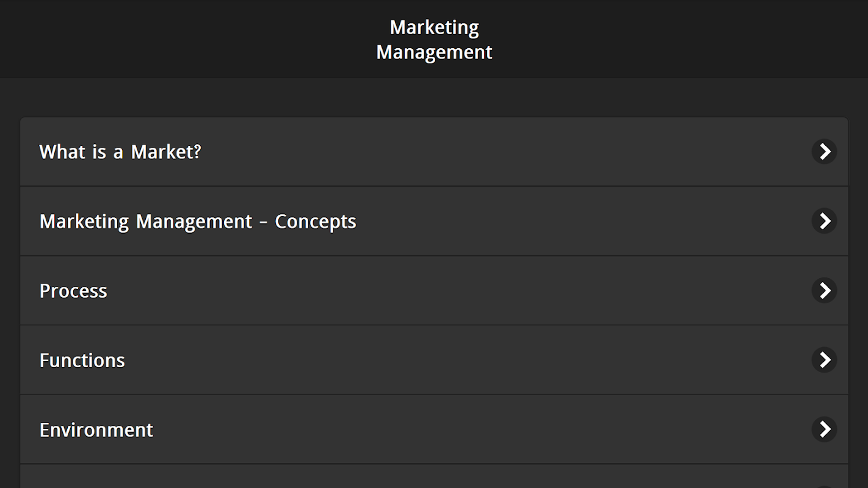Click the blank space right of "What is a Market?"

pyautogui.click(x=488, y=152)
